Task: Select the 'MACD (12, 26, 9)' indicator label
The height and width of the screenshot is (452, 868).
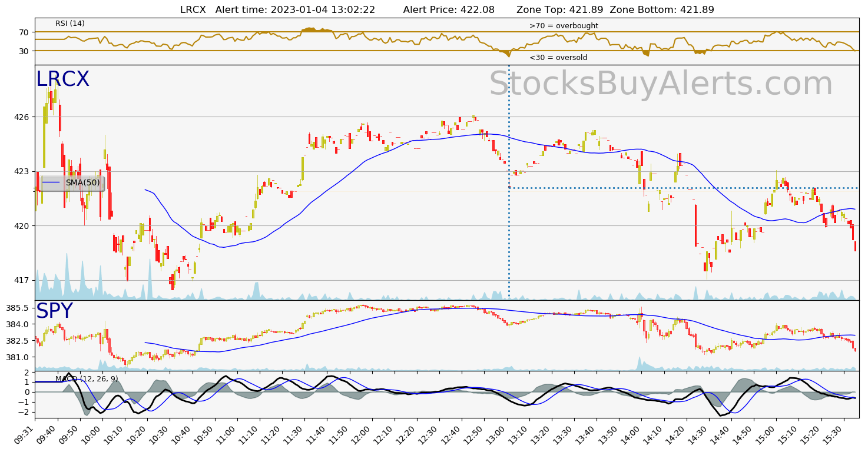Action: coord(87,379)
